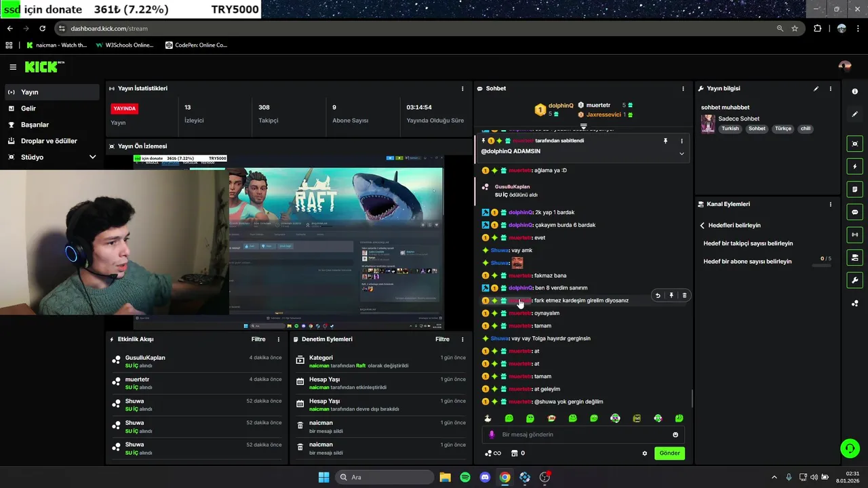Click the pencil icon in the right sidebar
The image size is (868, 488).
coord(854,115)
